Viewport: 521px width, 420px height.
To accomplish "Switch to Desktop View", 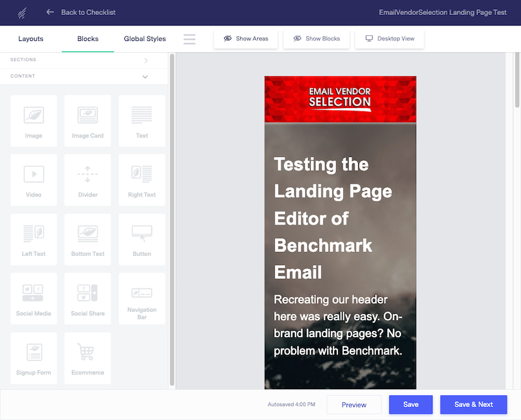I will [389, 38].
